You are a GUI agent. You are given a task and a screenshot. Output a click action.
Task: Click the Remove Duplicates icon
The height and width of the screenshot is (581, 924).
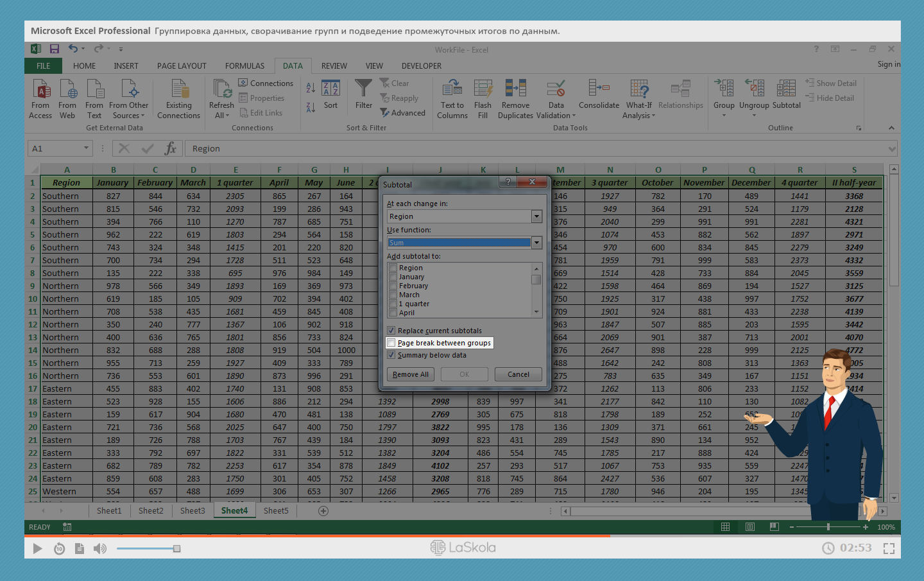[x=515, y=89]
